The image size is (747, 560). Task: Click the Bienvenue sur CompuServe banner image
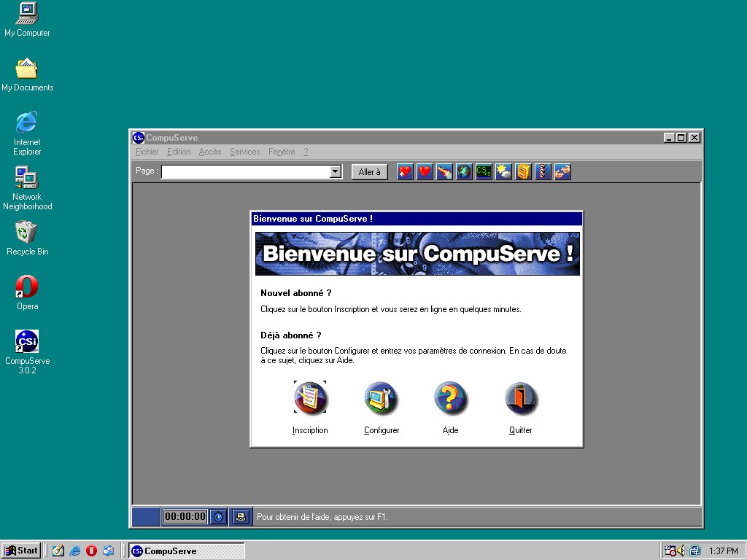pyautogui.click(x=417, y=254)
